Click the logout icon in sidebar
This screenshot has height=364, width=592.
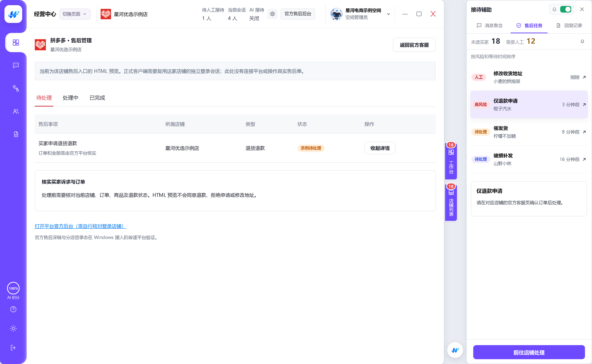[x=13, y=348]
